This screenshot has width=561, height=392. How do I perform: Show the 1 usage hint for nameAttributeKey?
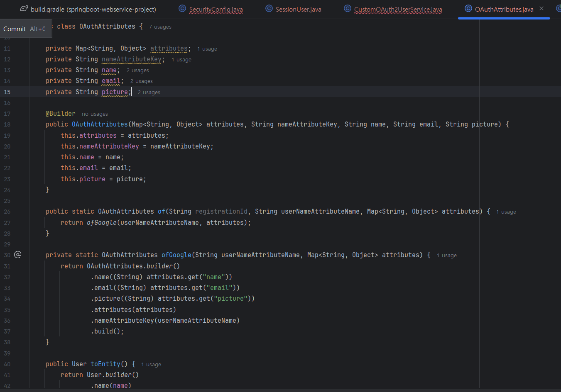[181, 60]
